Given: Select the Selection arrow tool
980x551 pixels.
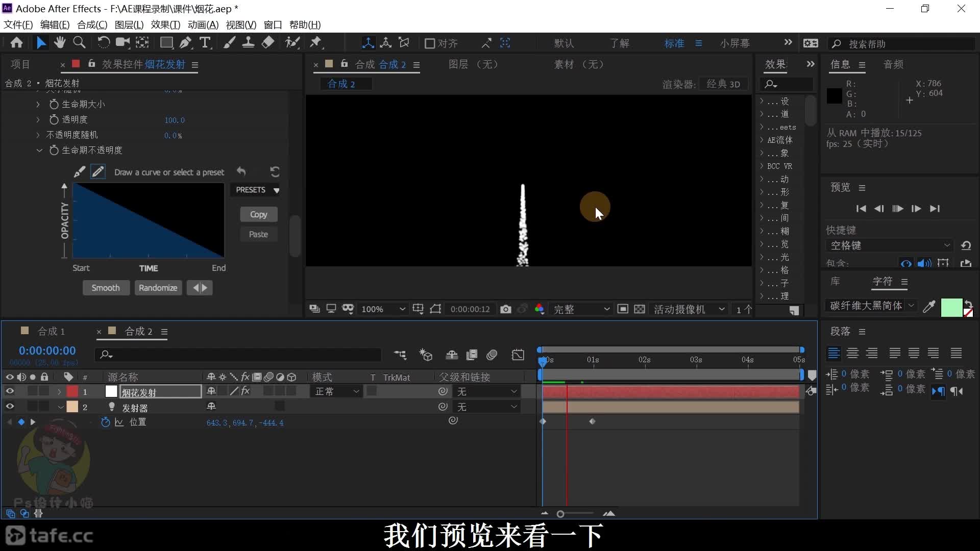Looking at the screenshot, I should 41,43.
